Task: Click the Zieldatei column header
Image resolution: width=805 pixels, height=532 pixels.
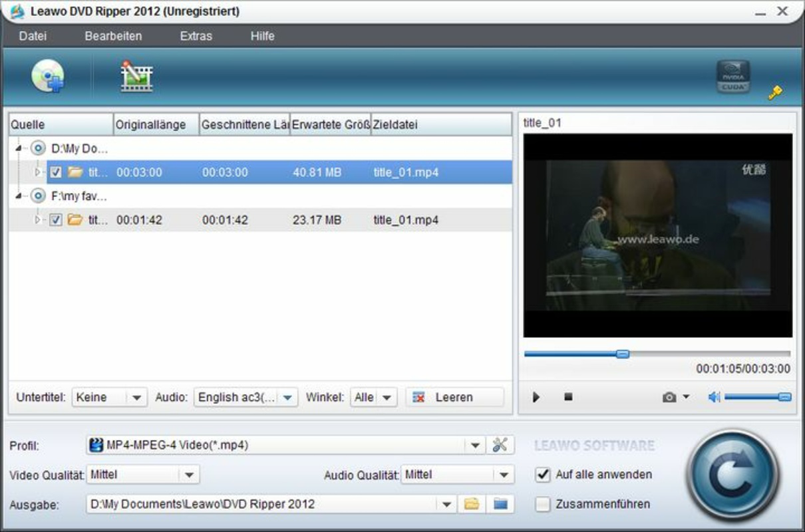Action: pyautogui.click(x=440, y=124)
